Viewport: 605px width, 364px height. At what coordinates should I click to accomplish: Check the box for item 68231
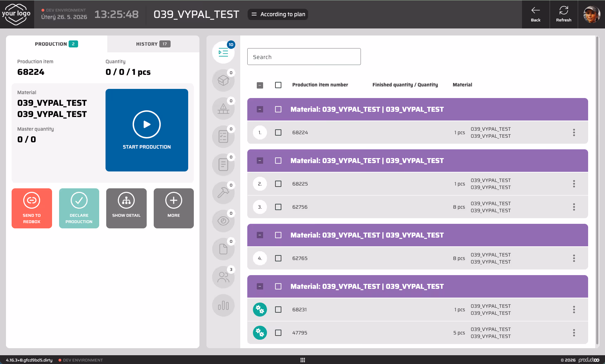[x=278, y=310]
